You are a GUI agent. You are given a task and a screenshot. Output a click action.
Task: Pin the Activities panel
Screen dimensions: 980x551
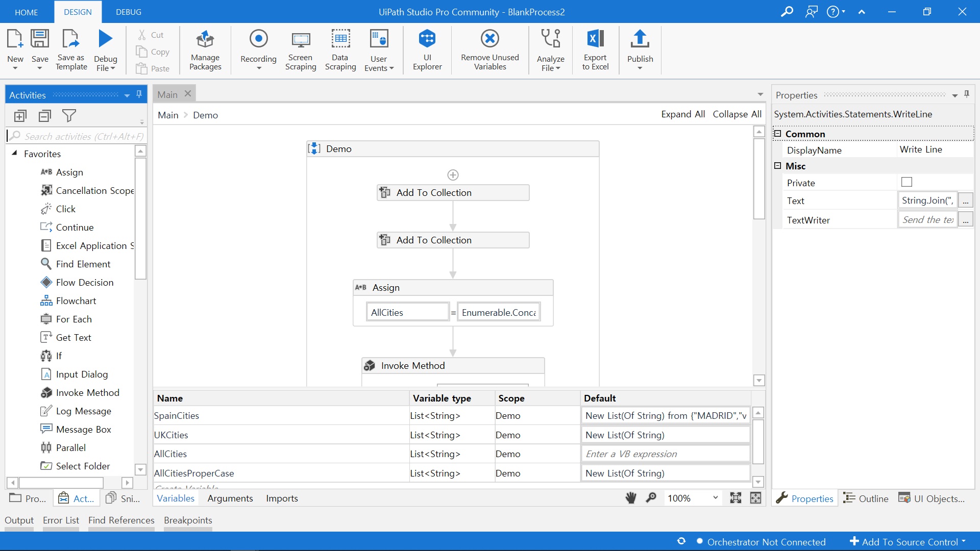click(139, 94)
